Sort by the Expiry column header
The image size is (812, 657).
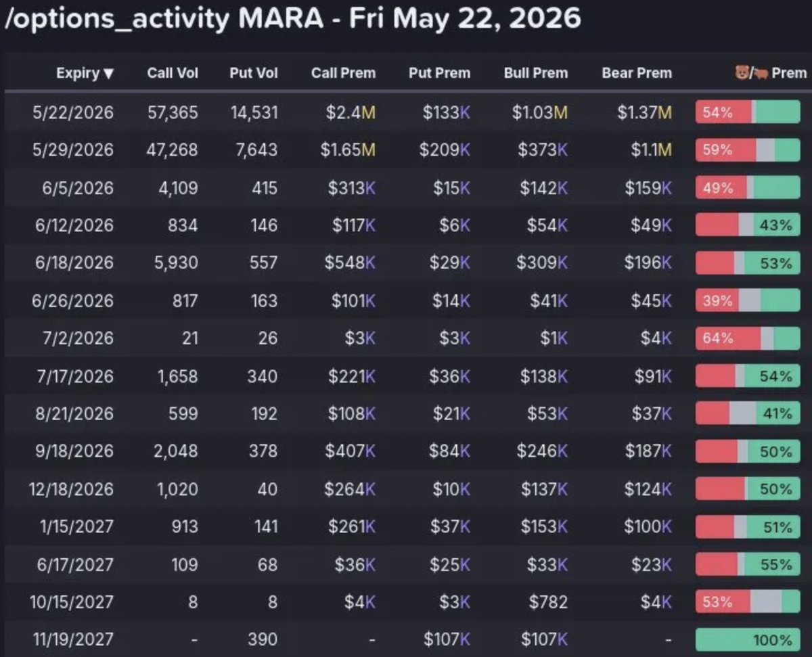[x=85, y=74]
